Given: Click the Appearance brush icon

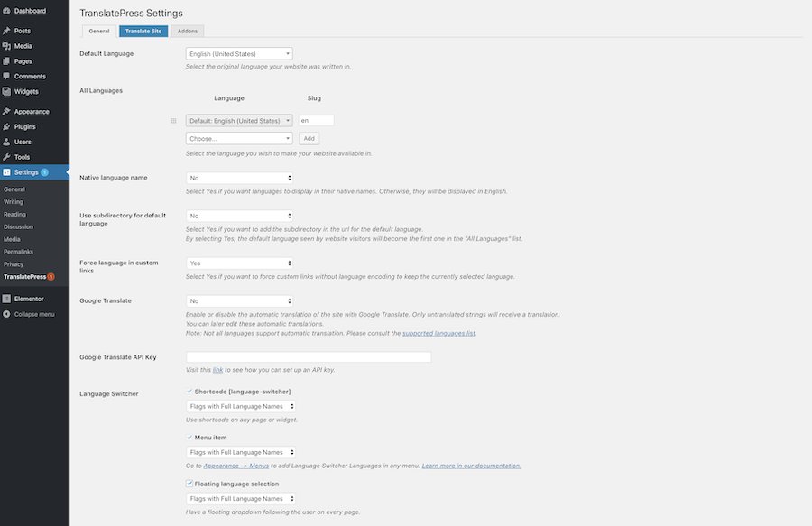Looking at the screenshot, I should tap(6, 111).
